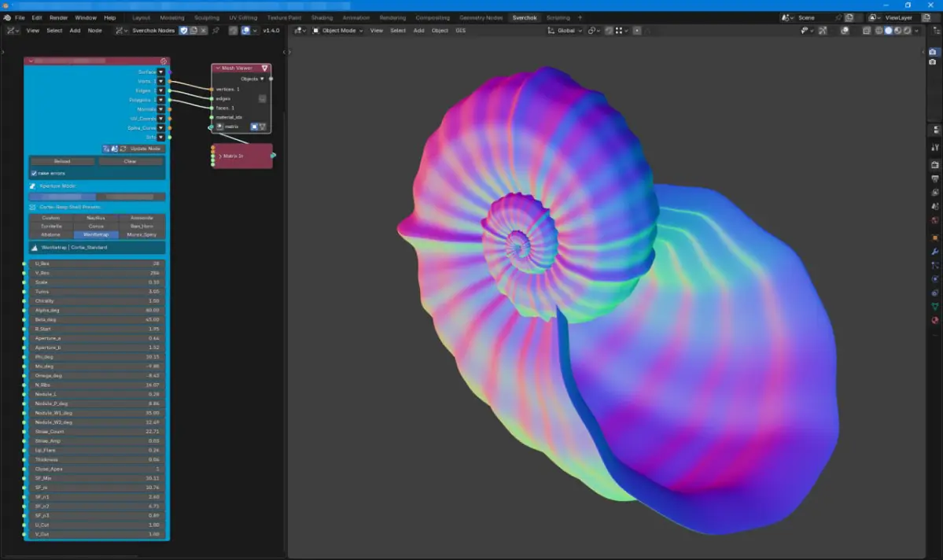This screenshot has width=943, height=560.
Task: Select the Murex_Spiny shell preset
Action: (142, 234)
